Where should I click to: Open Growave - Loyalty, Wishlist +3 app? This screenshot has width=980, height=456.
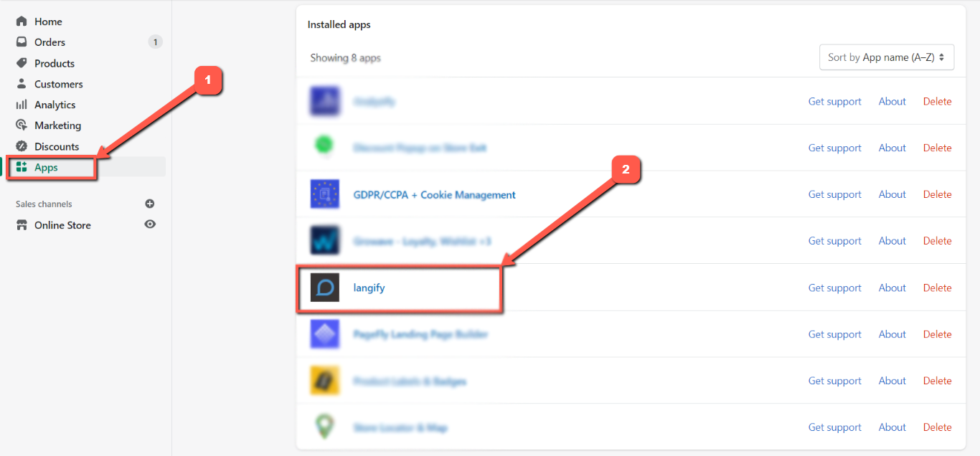click(x=423, y=241)
